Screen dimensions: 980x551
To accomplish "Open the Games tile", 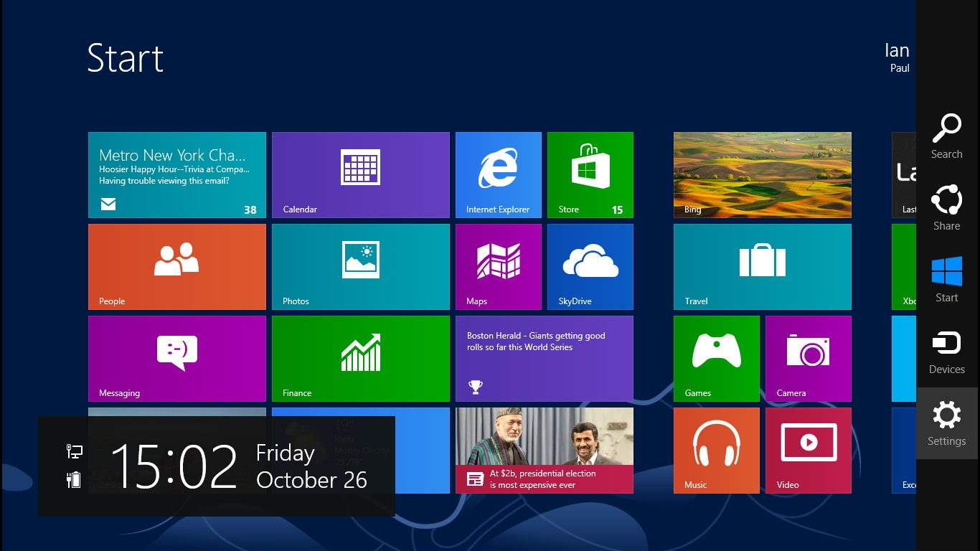I will click(716, 358).
